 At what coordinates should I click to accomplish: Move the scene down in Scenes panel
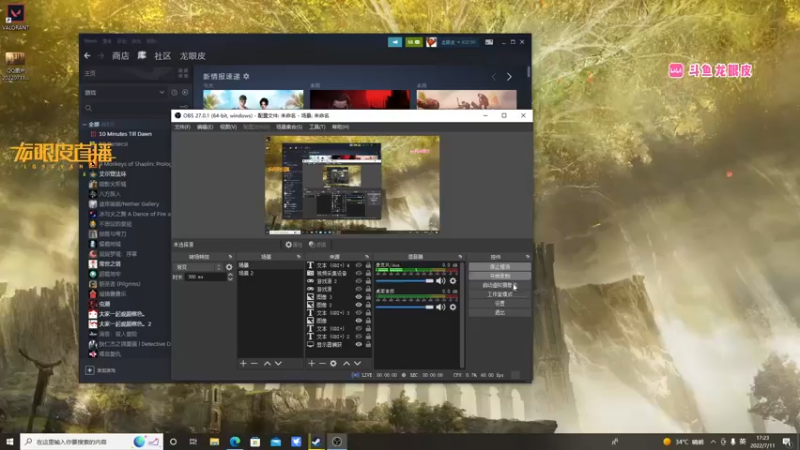click(x=278, y=363)
